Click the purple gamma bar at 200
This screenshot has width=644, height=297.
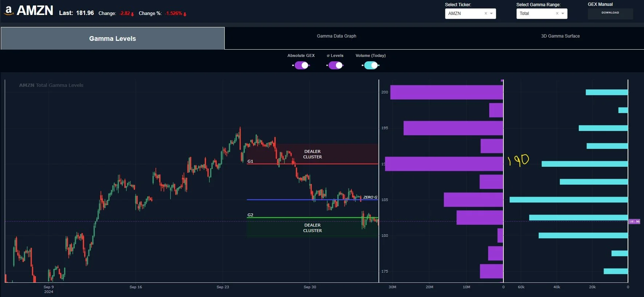coord(447,92)
